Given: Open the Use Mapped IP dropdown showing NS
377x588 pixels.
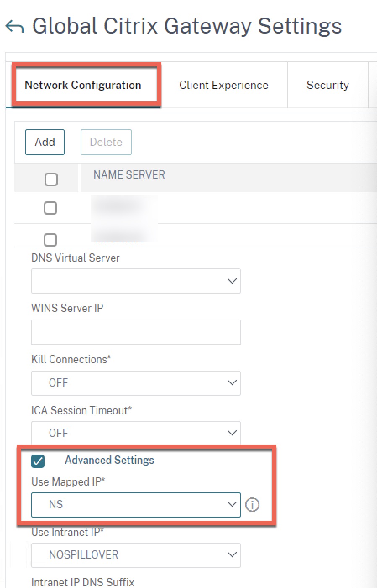Looking at the screenshot, I should coord(136,505).
